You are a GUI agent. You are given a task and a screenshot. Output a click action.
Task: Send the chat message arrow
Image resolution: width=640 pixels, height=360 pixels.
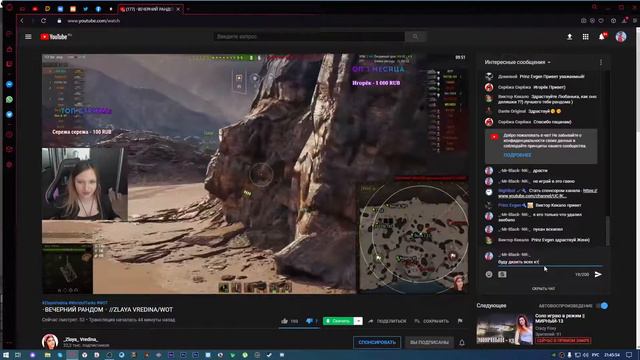(598, 274)
